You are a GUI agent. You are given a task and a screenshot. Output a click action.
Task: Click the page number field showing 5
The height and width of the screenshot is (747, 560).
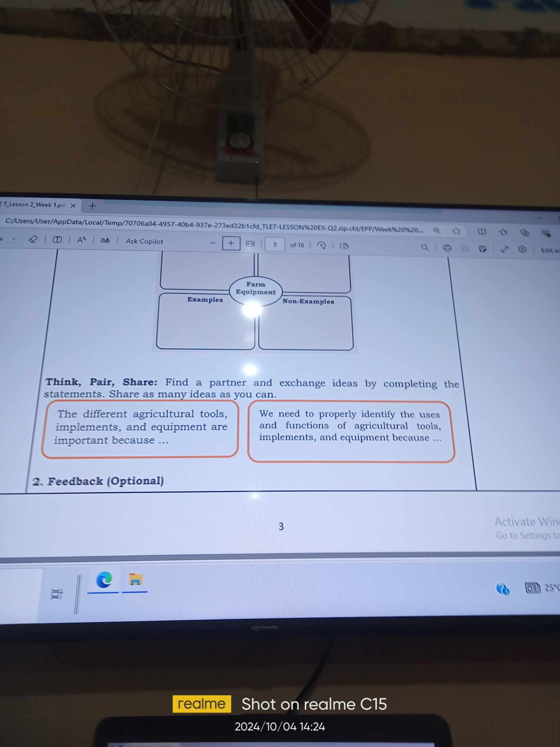click(x=275, y=244)
